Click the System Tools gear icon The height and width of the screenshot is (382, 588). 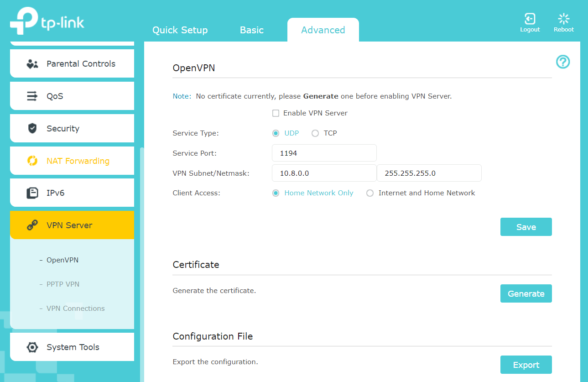tap(32, 347)
